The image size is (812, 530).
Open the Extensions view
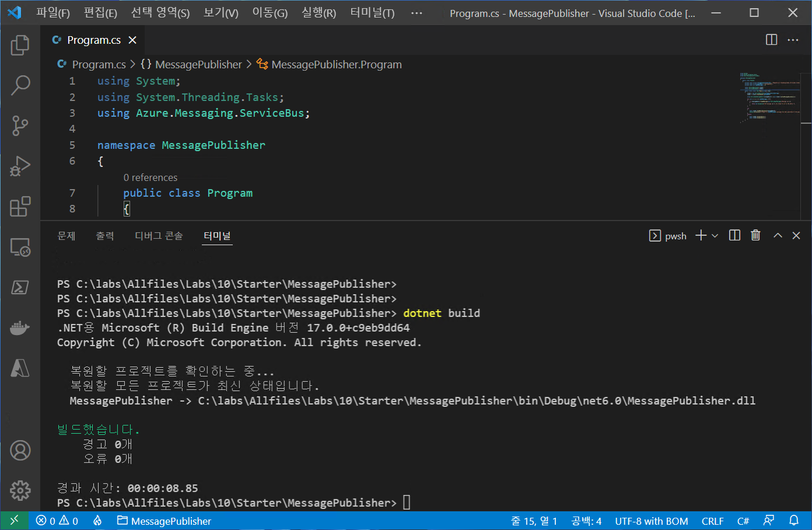pyautogui.click(x=20, y=207)
